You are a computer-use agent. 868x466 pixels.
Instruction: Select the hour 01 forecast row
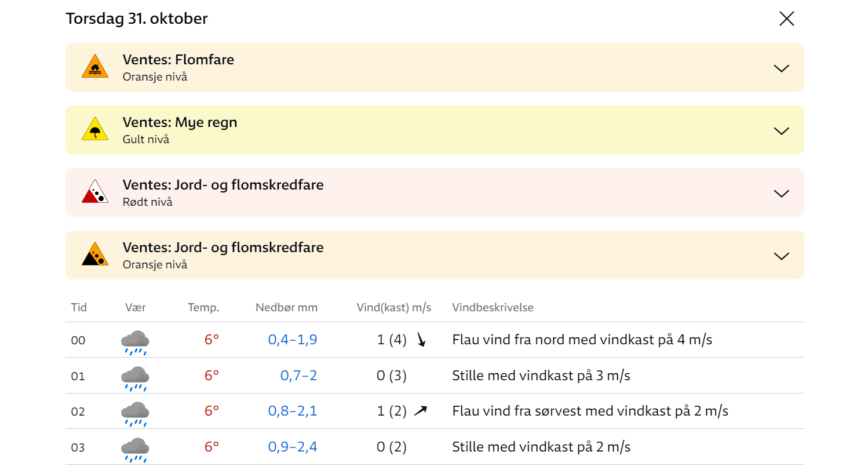pos(435,376)
